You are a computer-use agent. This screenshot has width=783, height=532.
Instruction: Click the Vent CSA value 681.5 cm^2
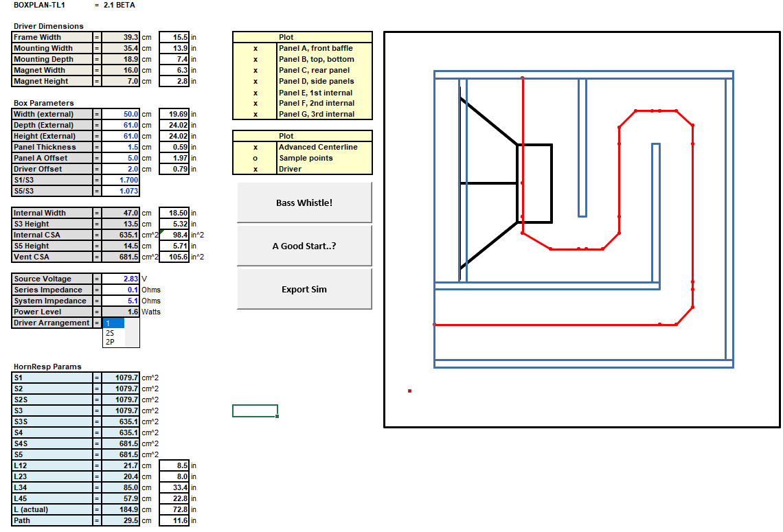[121, 257]
